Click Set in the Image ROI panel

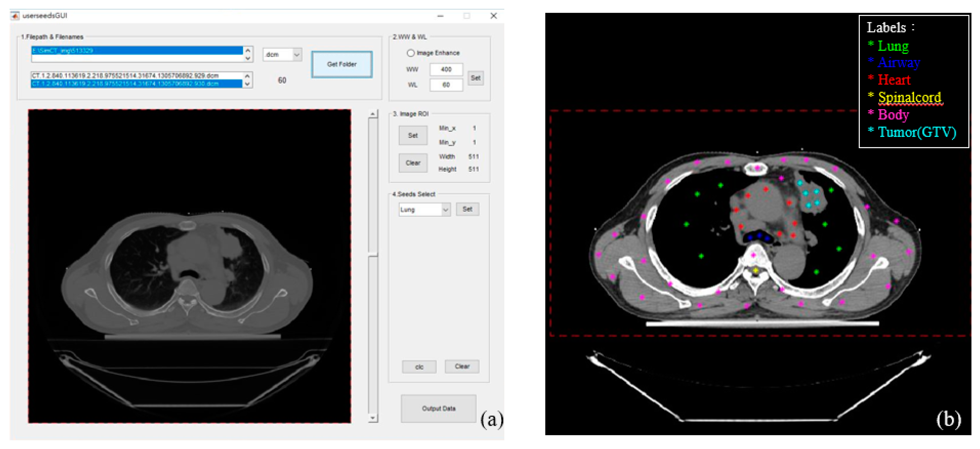(x=413, y=135)
